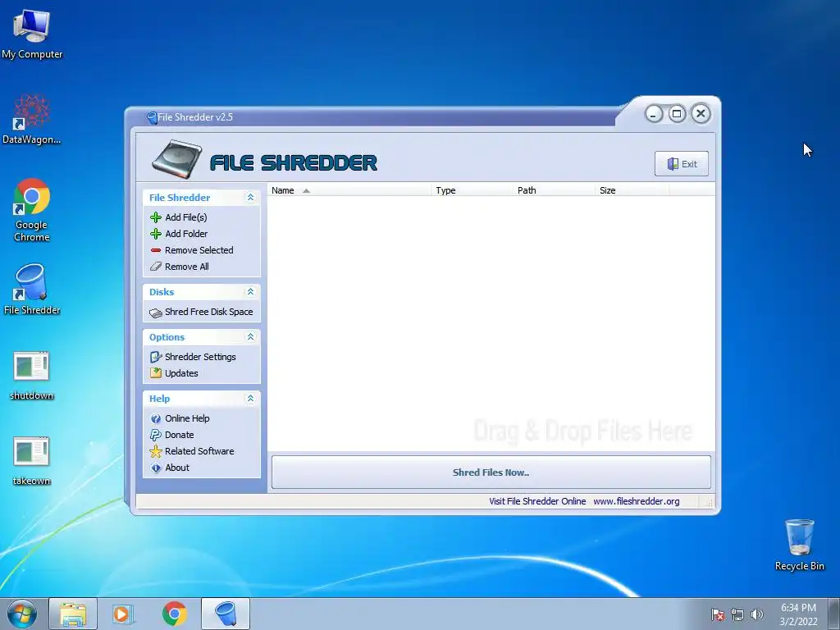Click the File Shredder hard drive logo
The height and width of the screenshot is (630, 840).
(177, 160)
